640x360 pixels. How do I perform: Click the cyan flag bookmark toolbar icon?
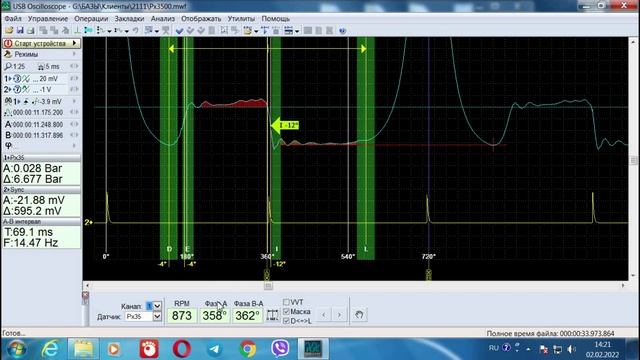[88, 31]
